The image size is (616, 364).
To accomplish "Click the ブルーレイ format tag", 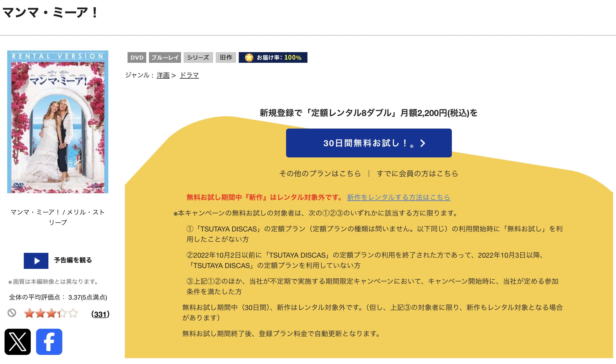I will [165, 57].
